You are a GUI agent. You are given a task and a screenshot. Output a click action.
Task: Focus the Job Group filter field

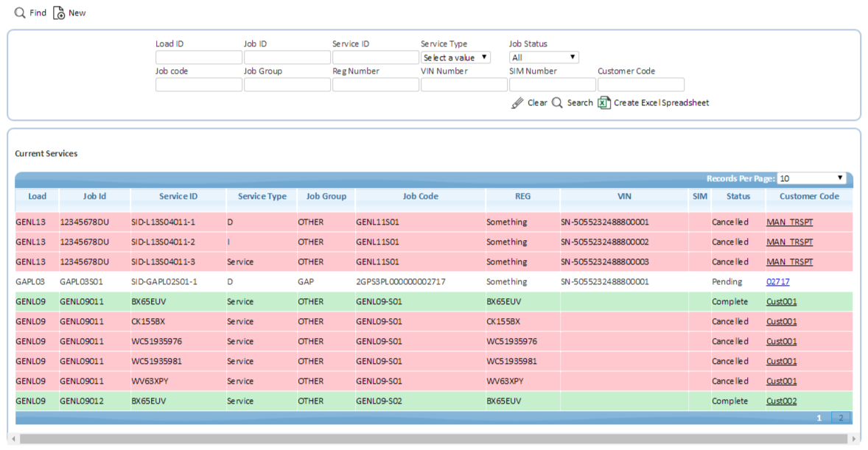287,85
